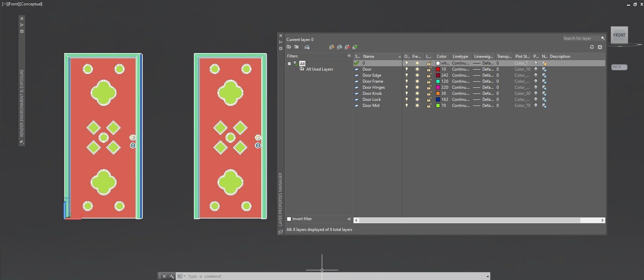Lock the Door layer

[x=429, y=69]
